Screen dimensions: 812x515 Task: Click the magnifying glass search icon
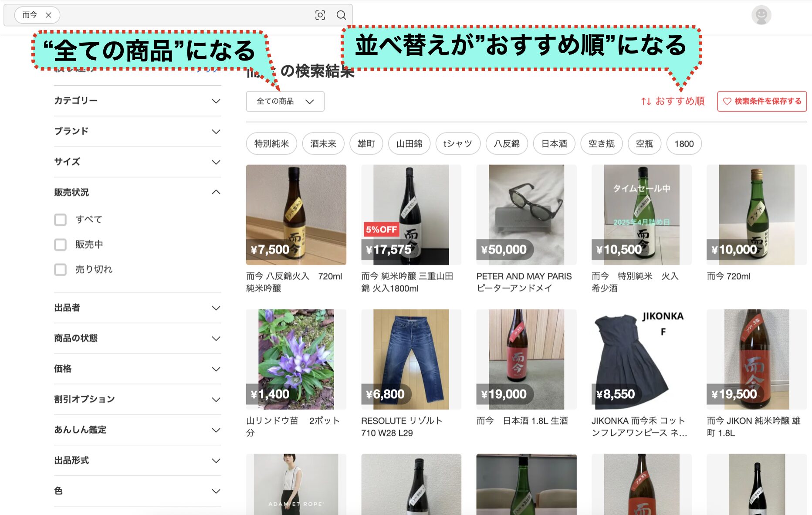(341, 15)
